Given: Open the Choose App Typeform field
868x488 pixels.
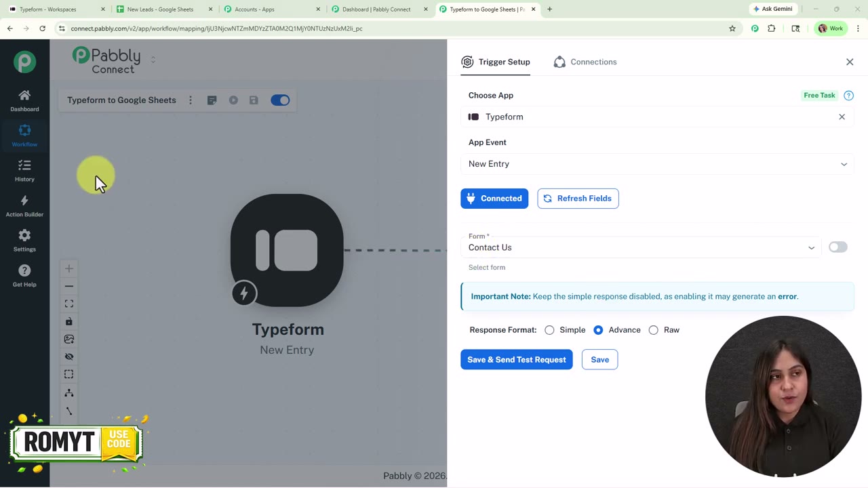Looking at the screenshot, I should pos(657,117).
